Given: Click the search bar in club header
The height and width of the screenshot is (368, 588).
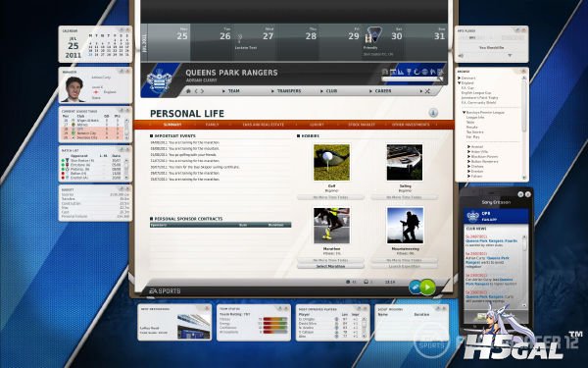Looking at the screenshot, I should [413, 79].
